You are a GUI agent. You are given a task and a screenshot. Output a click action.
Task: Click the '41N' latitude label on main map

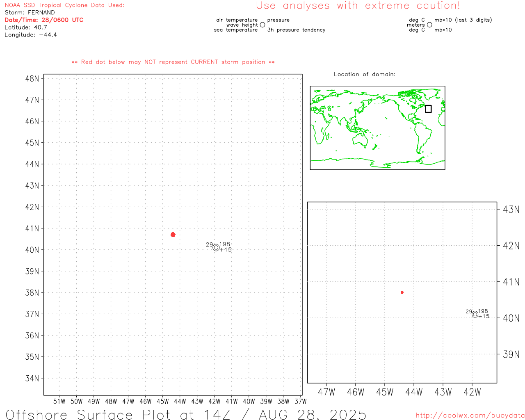tap(32, 228)
